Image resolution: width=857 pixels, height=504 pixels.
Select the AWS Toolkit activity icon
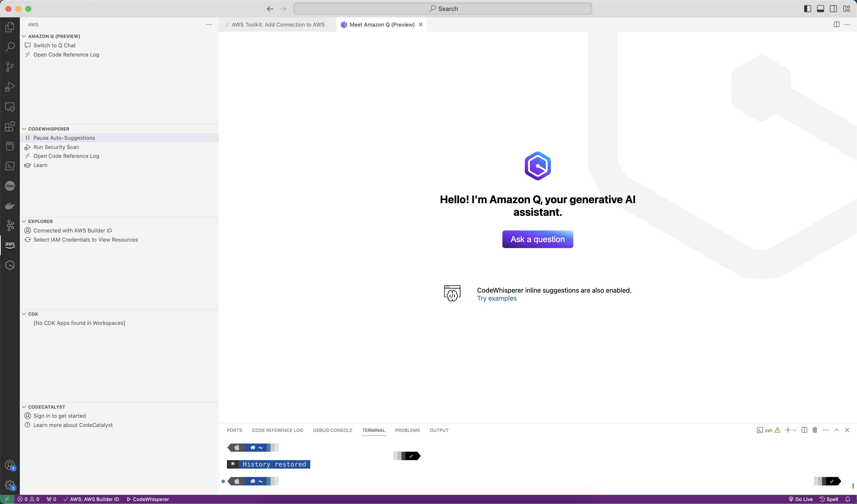(10, 245)
